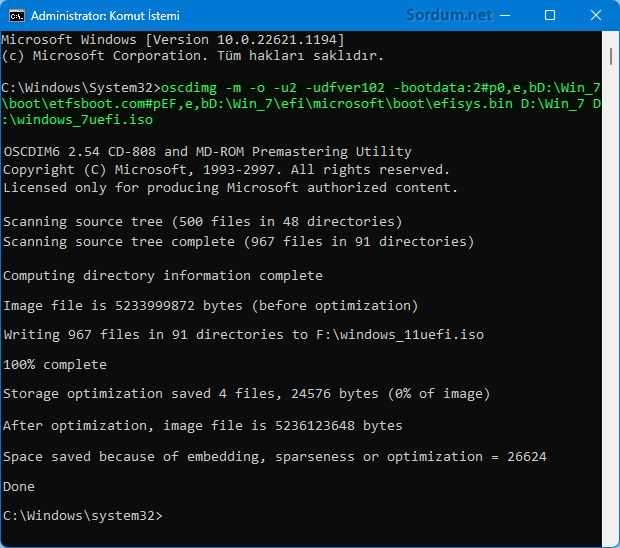Click the 'Image file is 5233999872 bytes' line
620x548 pixels.
(210, 306)
